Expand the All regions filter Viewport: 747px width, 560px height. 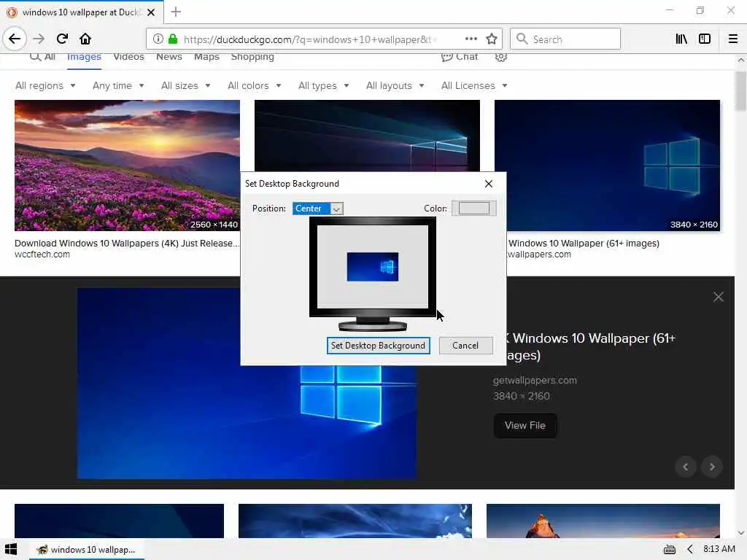[x=45, y=86]
